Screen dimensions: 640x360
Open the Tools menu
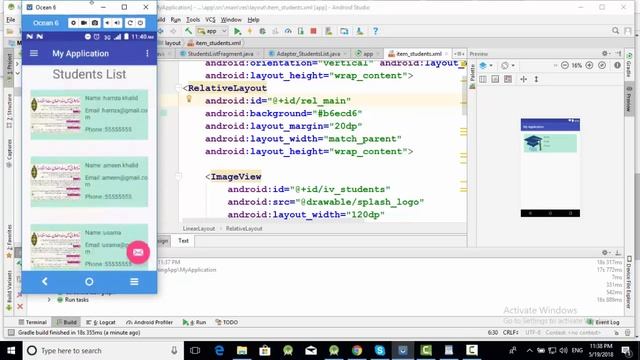coord(193,20)
